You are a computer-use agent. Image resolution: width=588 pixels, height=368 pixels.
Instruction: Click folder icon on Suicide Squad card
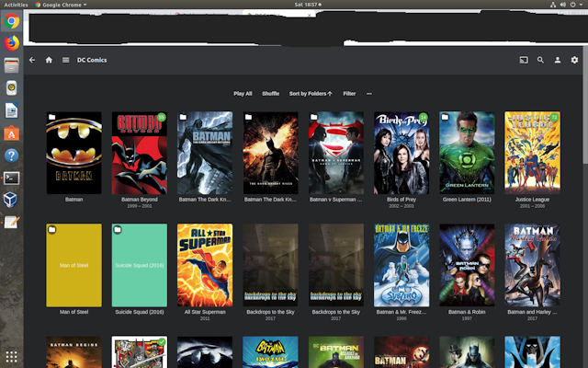click(x=118, y=229)
